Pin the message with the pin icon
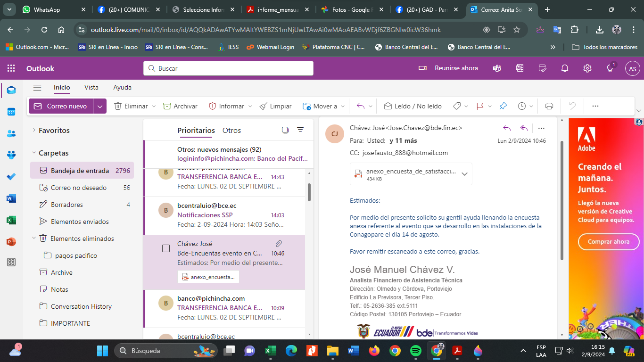The width and height of the screenshot is (644, 362). pos(503,106)
